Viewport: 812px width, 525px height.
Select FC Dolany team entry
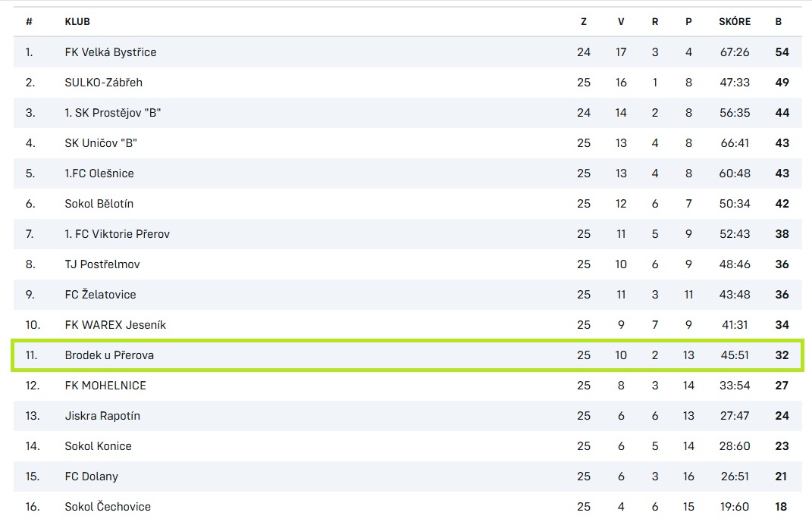point(408,477)
